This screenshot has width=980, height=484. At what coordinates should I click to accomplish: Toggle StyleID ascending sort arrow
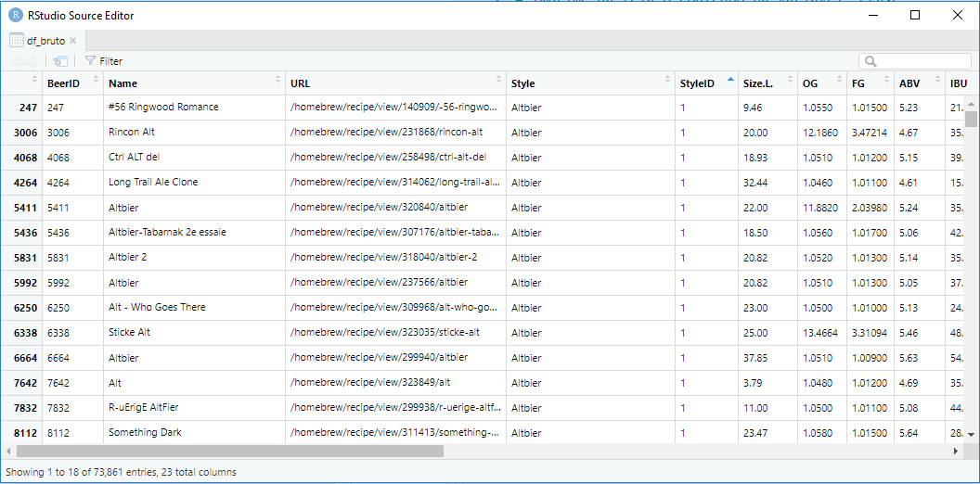730,80
